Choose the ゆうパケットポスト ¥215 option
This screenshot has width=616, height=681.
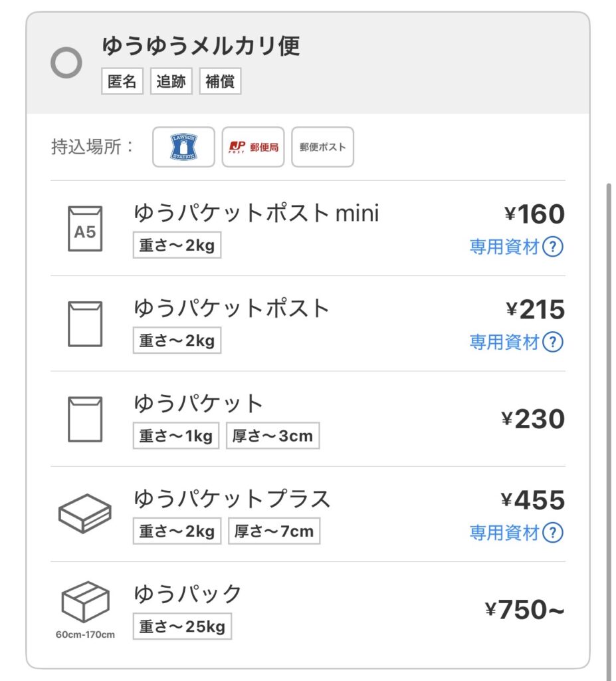[232, 309]
